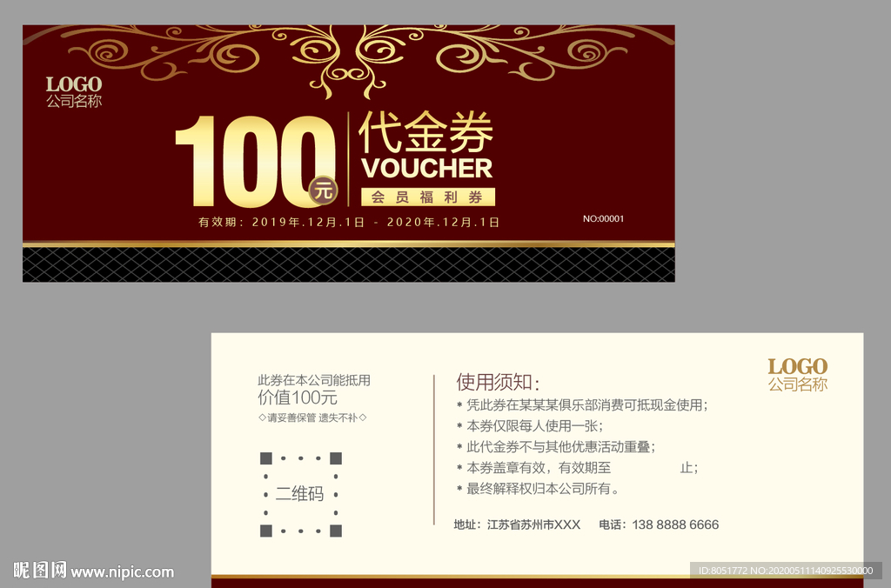Click the gold LOGO text on the front card
This screenshot has height=588, width=891.
click(74, 84)
